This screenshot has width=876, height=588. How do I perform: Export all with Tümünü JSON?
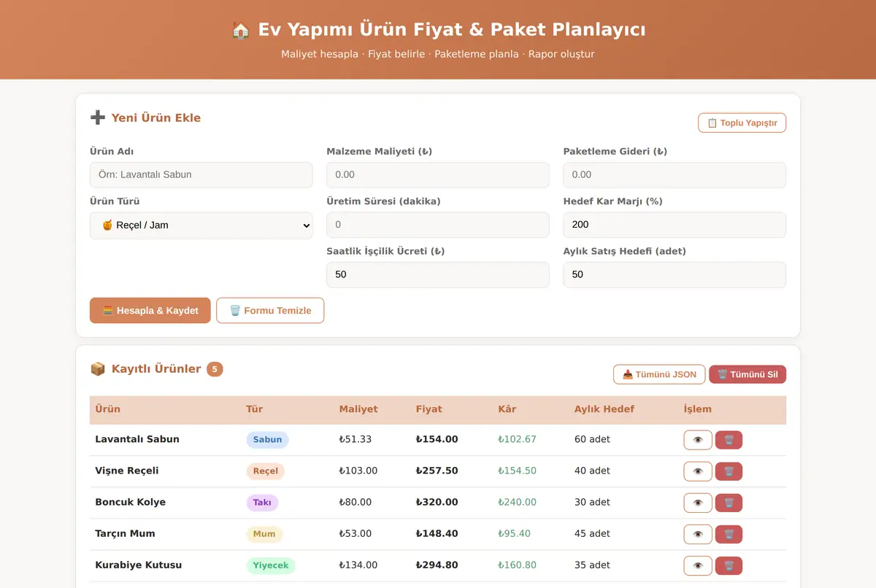coord(659,374)
